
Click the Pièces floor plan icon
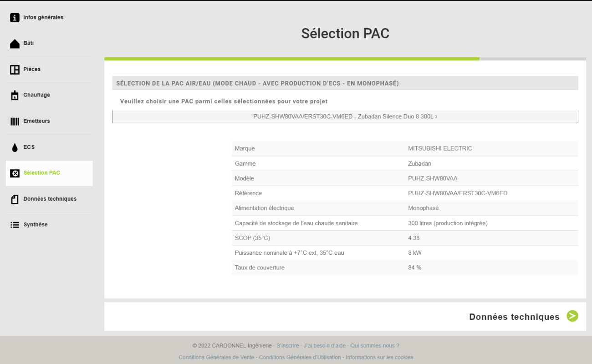[x=15, y=70]
